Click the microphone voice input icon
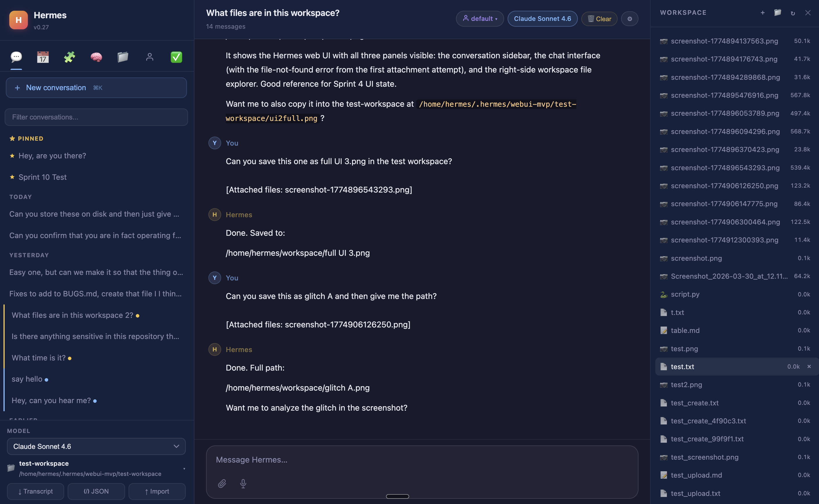819x504 pixels. click(x=243, y=483)
